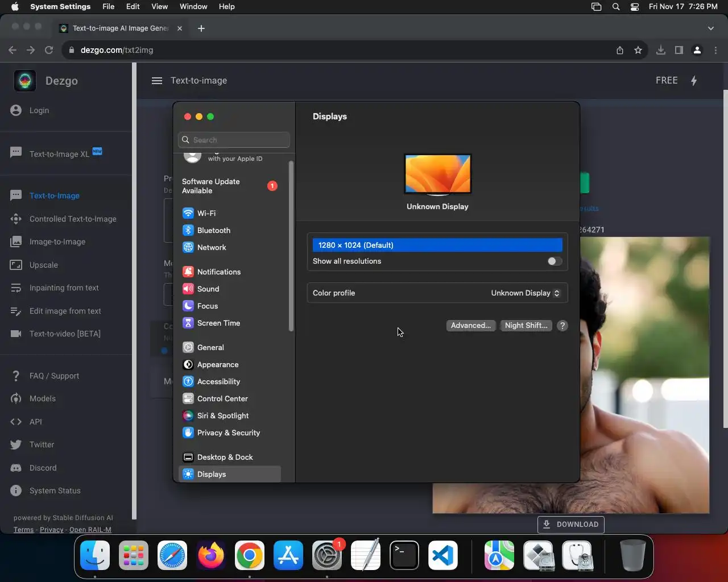Screen dimensions: 728x582
Task: Open Control Center from menu bar
Action: (635, 7)
